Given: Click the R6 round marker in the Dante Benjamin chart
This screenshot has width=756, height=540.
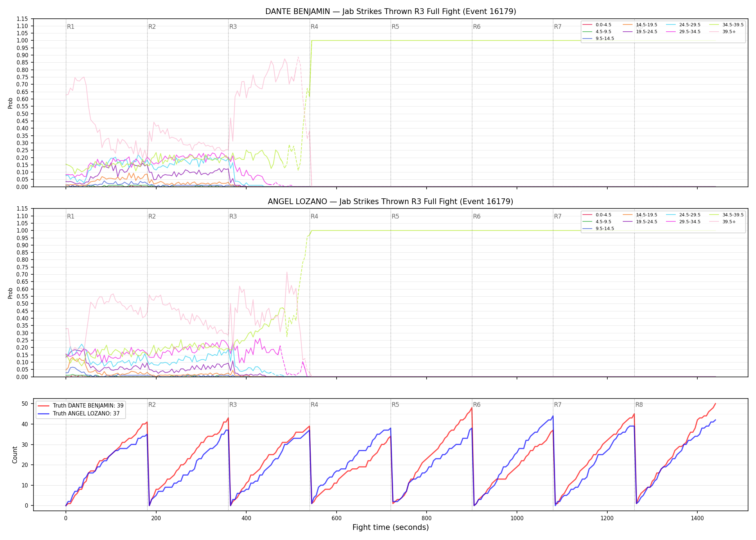Looking at the screenshot, I should (477, 27).
